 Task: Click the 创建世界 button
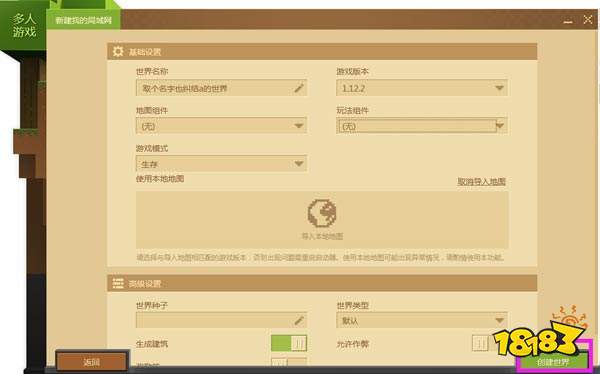tap(553, 362)
